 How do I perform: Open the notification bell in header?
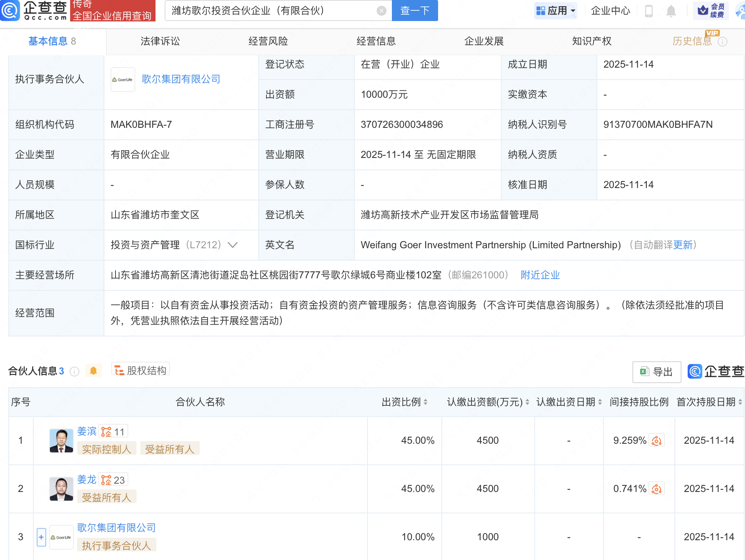(671, 11)
